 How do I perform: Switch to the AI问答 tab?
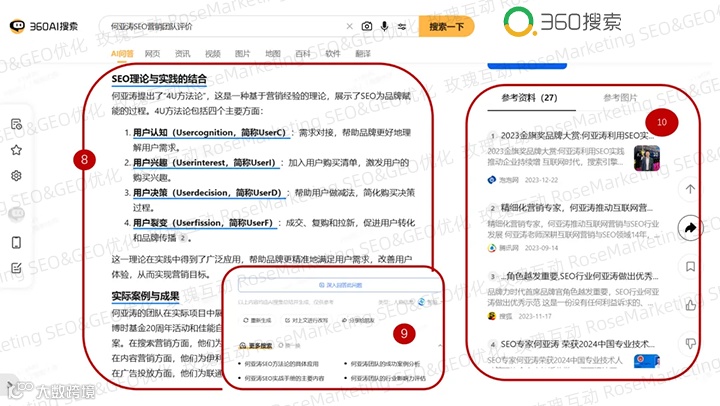click(x=122, y=54)
